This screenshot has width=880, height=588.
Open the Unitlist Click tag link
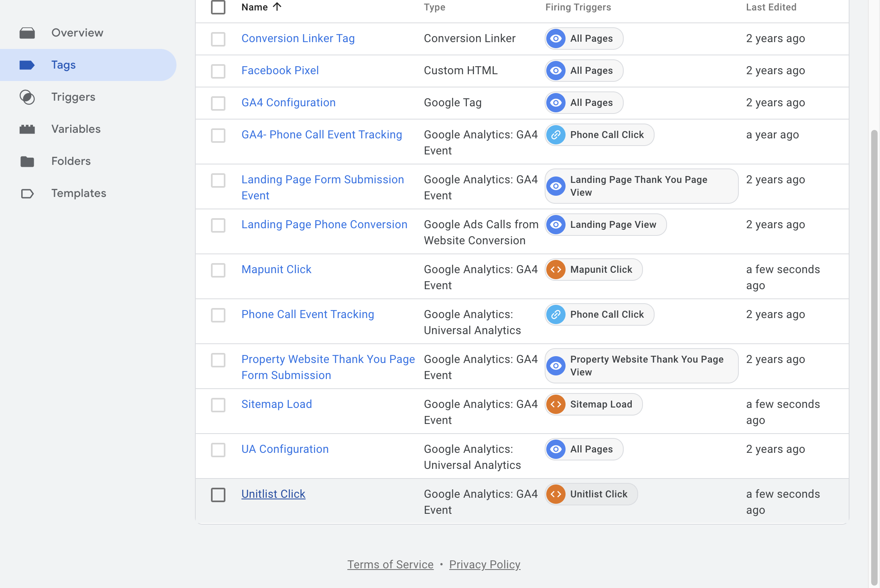click(274, 494)
